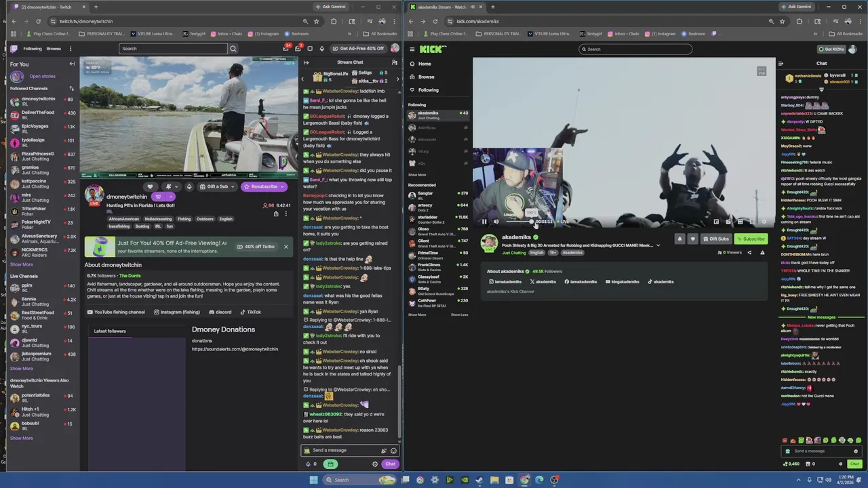
Task: Open Kick video player settings gear
Action: [764, 222]
